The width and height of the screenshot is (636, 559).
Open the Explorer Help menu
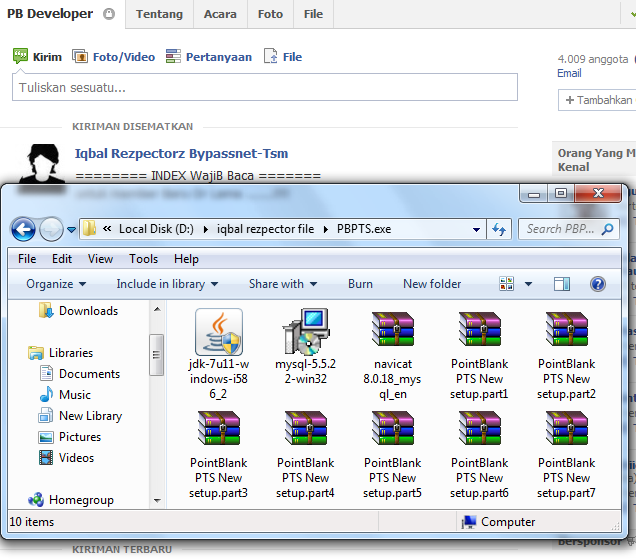click(186, 259)
